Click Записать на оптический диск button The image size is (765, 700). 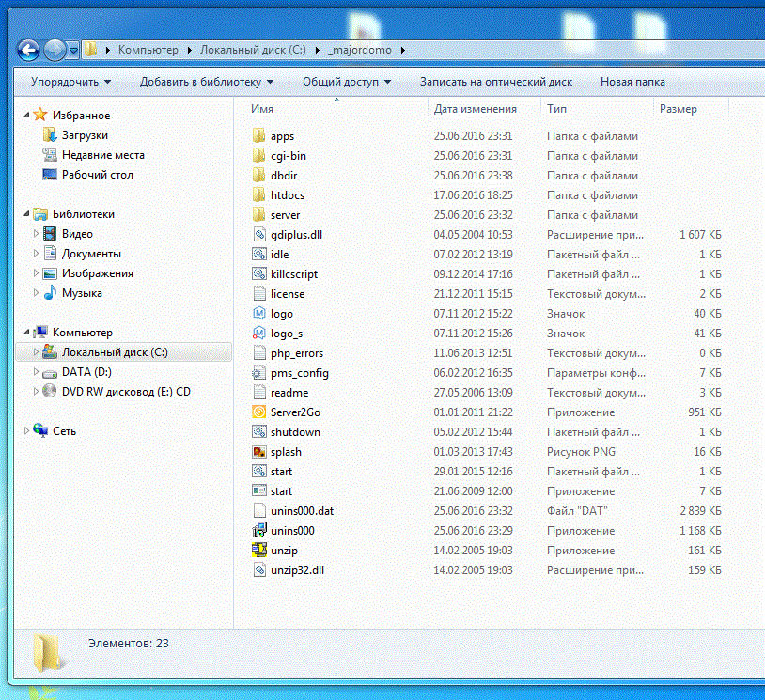495,82
